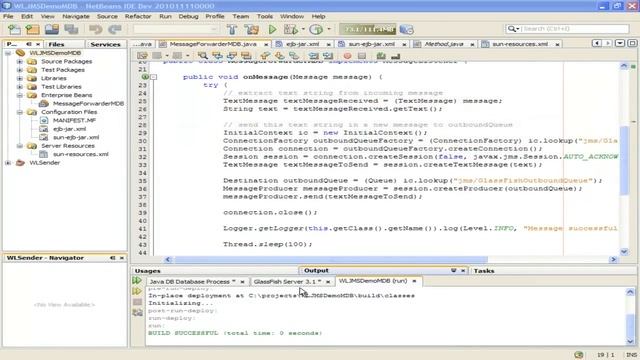Open the sun-ejb-jar.xml editor tab
Image resolution: width=640 pixels, height=360 pixels.
(372, 44)
